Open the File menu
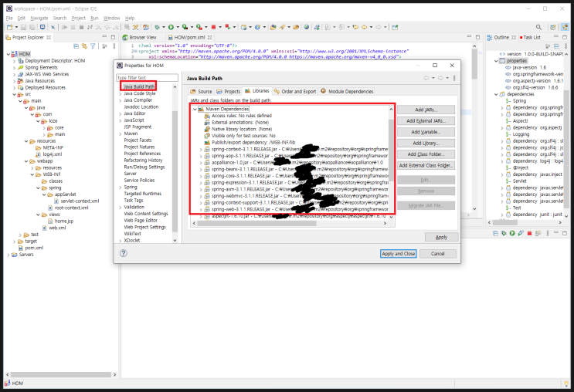Screen dimensions: 574x392 click(9, 18)
